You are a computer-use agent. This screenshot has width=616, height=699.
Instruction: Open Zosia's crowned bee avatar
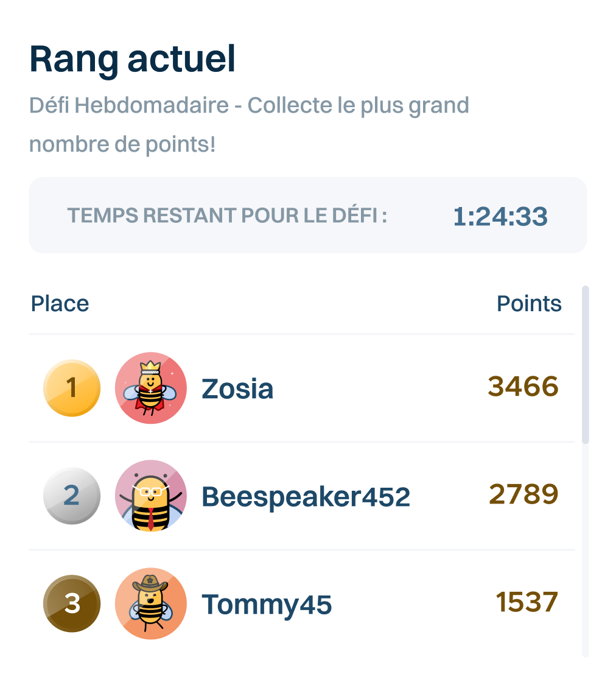(150, 388)
